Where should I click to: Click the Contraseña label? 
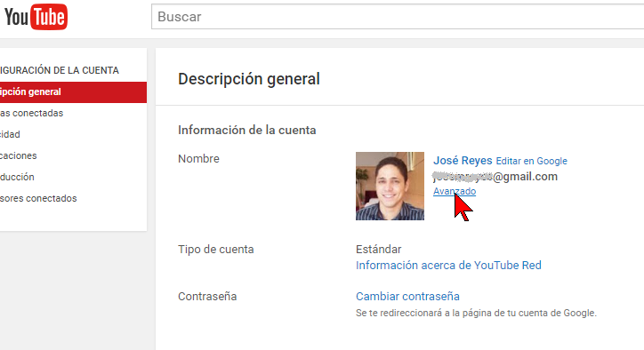[207, 296]
